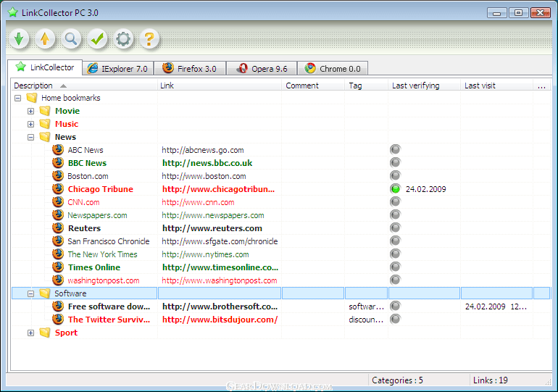The width and height of the screenshot is (558, 392).
Task: Collapse the Home bookmarks tree node
Action: [x=18, y=98]
